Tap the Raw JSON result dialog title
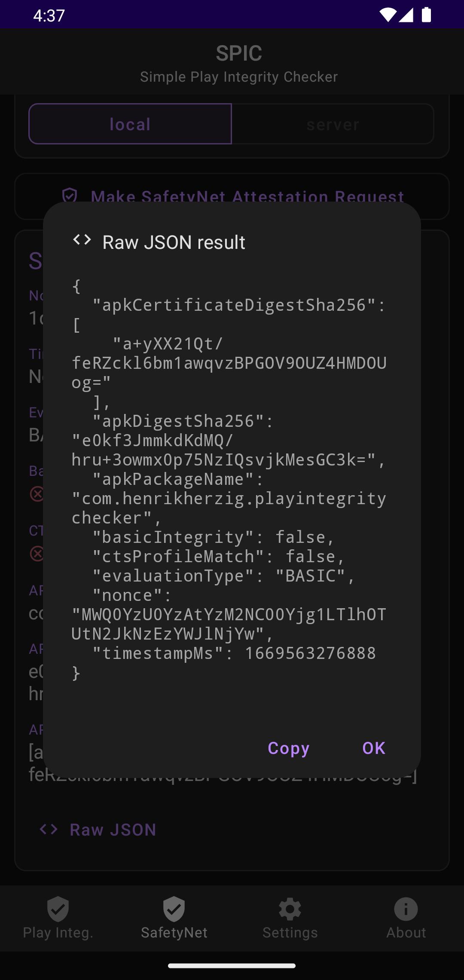This screenshot has width=464, height=980. tap(174, 242)
